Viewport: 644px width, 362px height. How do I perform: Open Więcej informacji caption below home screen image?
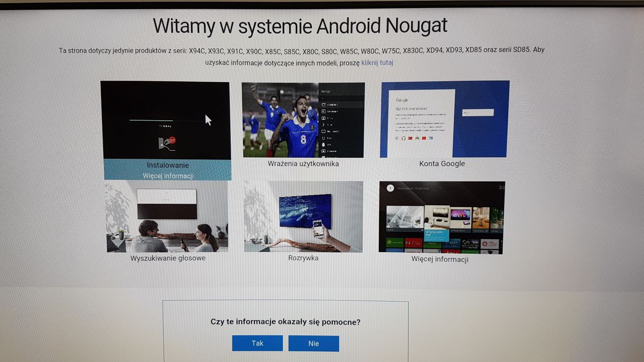(x=440, y=260)
